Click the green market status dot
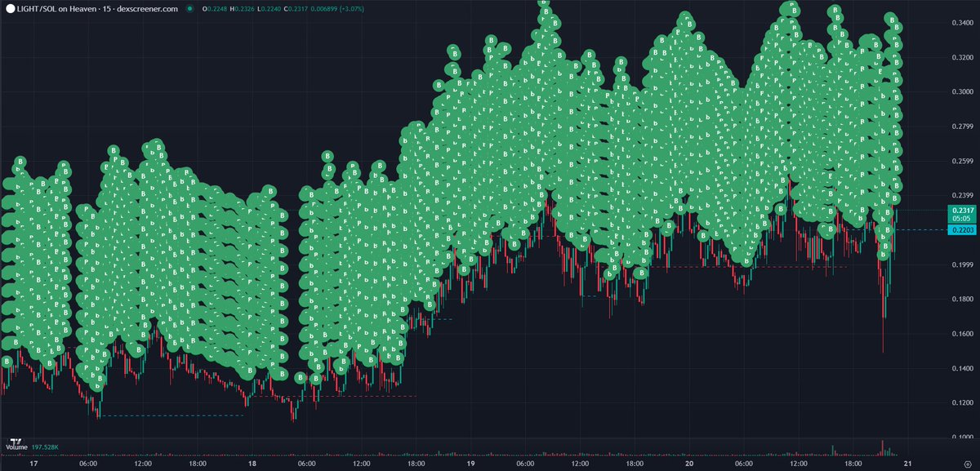Viewport: 980px width, 471px height. click(189, 8)
